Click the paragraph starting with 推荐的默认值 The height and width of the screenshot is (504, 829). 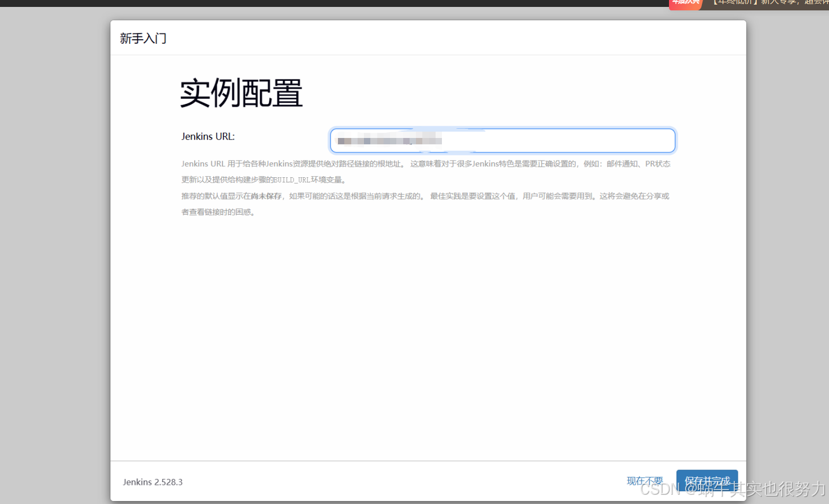(425, 204)
